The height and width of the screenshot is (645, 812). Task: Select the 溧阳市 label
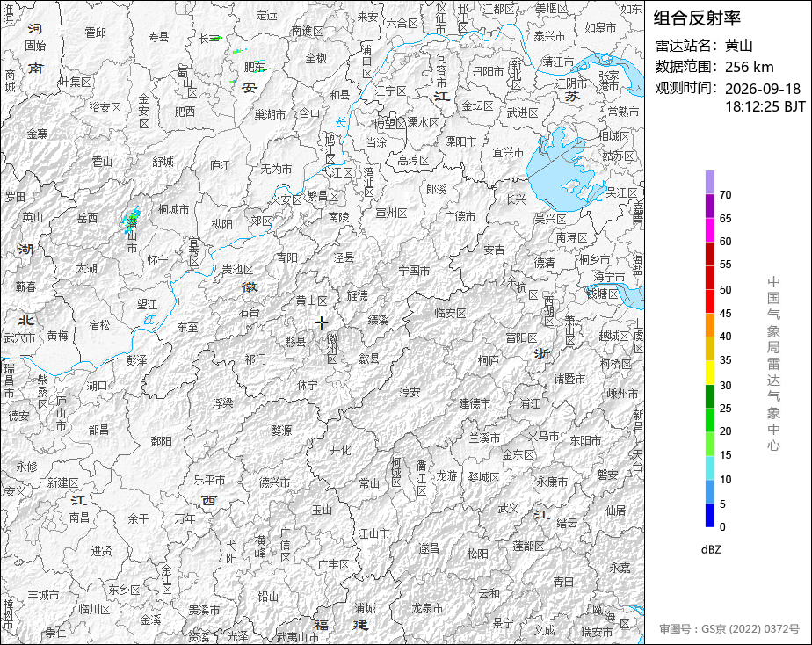pyautogui.click(x=460, y=141)
